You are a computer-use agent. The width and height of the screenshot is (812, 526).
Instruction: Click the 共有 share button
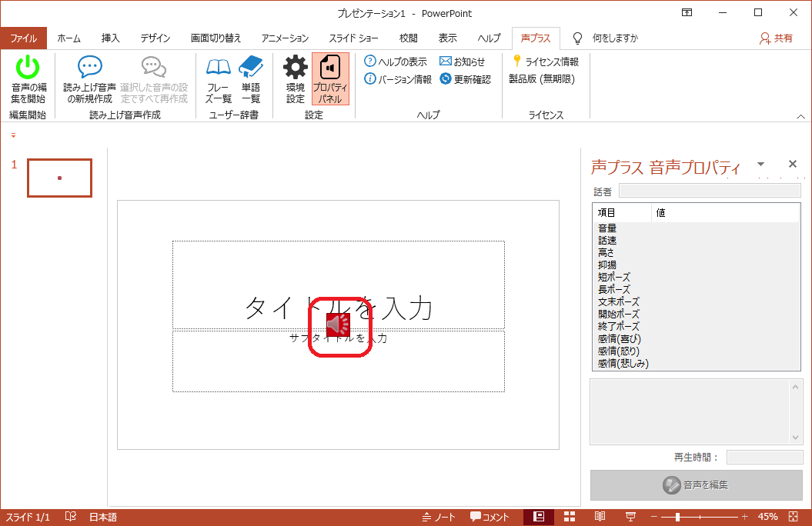776,38
